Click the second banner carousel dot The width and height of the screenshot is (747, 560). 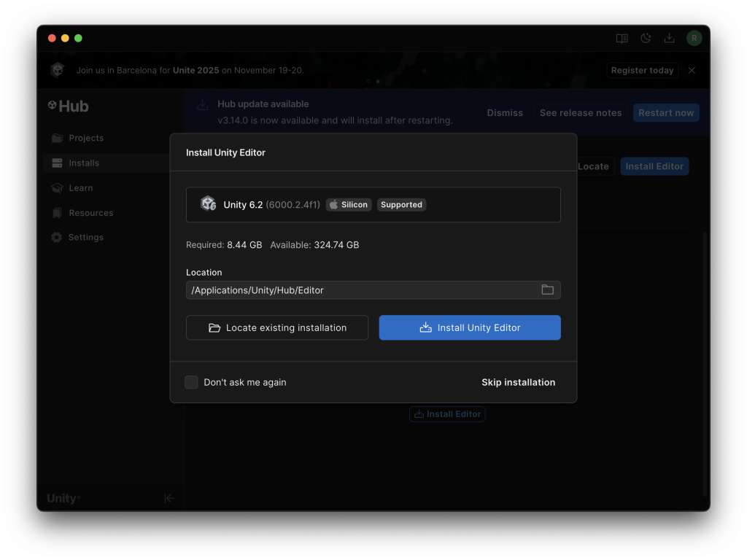coord(379,82)
